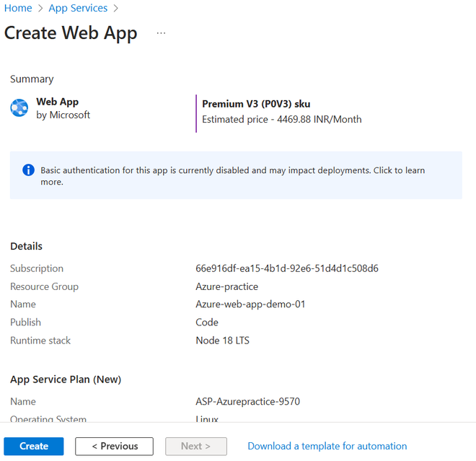Click the blue info icon in banner
Screen dimensions: 476x461
tap(28, 170)
